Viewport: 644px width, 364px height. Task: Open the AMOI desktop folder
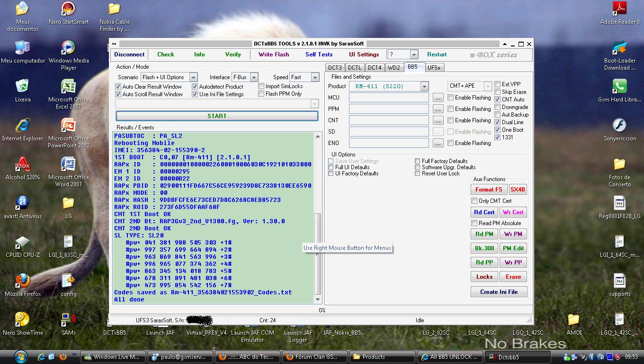tap(574, 324)
